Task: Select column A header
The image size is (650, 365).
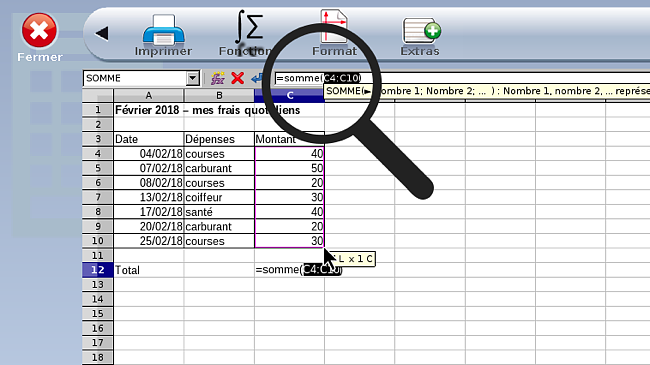Action: click(148, 95)
